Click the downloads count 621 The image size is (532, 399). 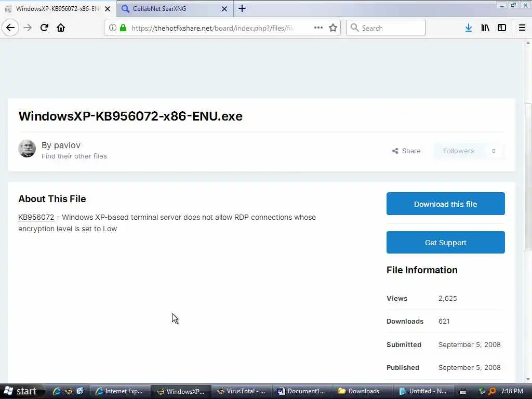444,321
